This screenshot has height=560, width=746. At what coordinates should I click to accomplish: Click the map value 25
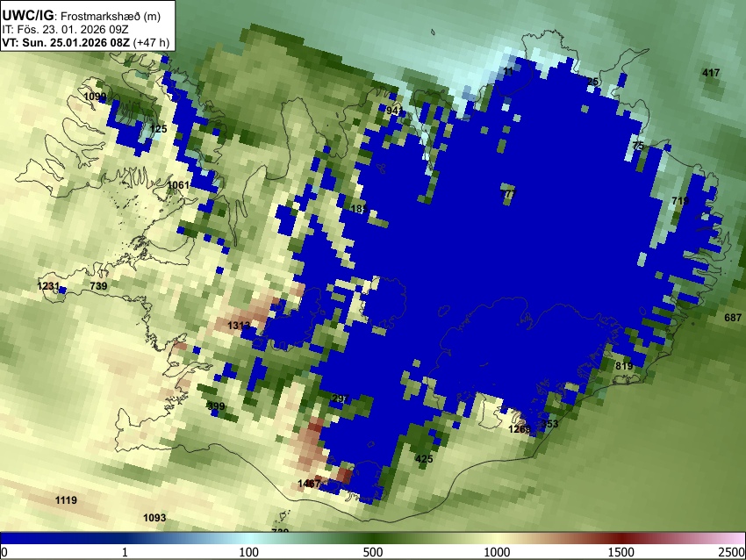[592, 82]
